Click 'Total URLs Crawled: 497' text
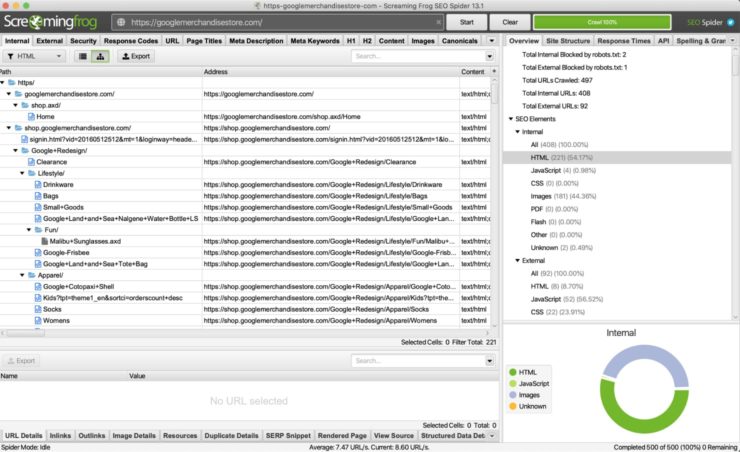 point(557,80)
